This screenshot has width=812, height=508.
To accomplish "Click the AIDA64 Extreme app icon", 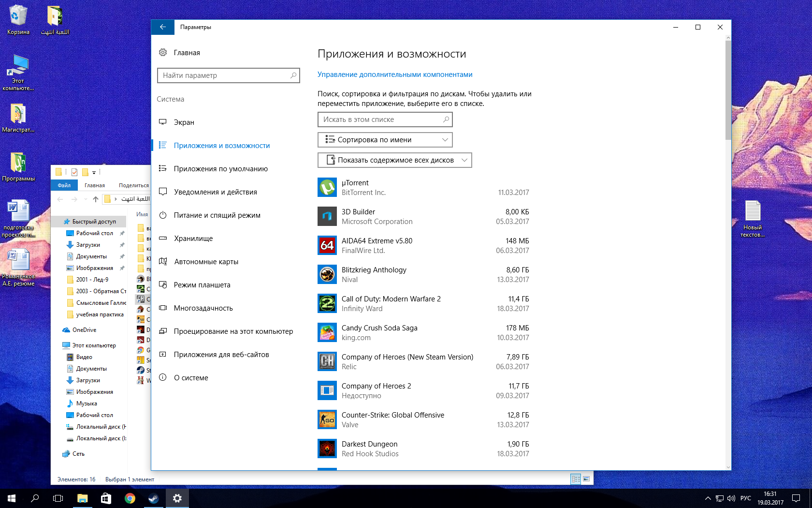I will (x=327, y=245).
